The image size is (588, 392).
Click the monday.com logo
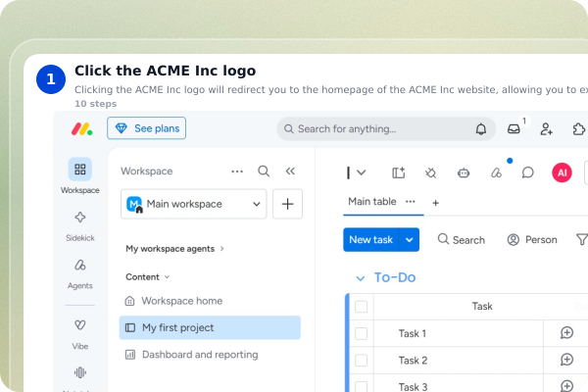click(x=81, y=129)
